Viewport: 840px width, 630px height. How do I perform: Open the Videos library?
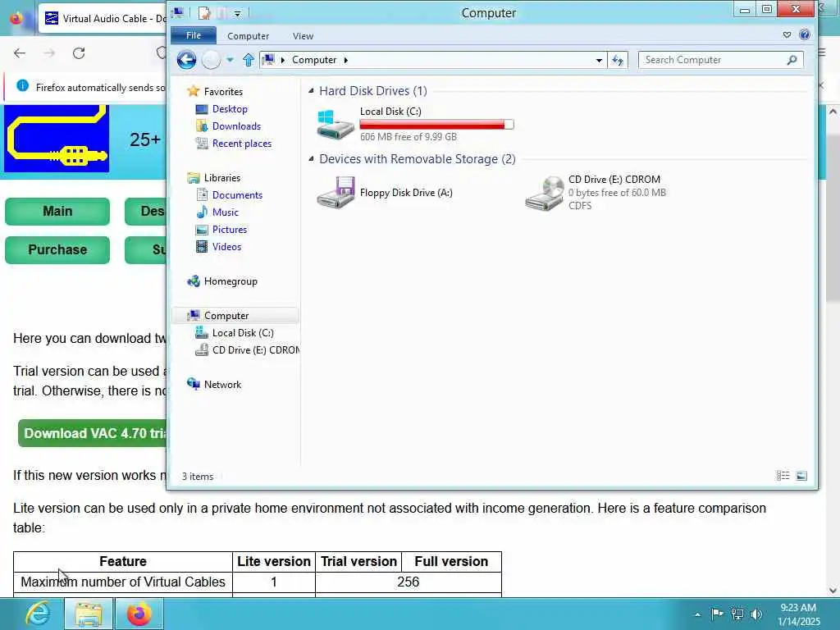[226, 246]
